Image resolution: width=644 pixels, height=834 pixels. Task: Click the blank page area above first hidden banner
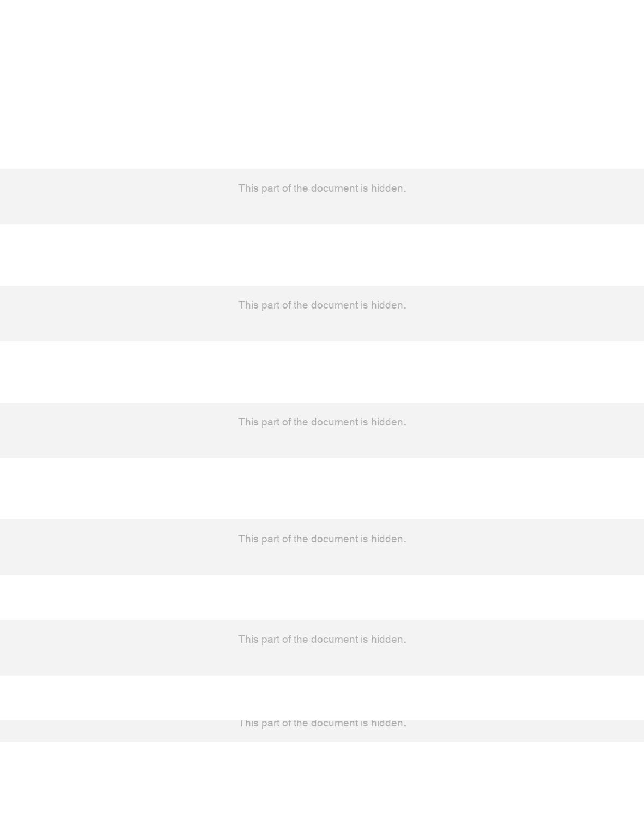322,84
